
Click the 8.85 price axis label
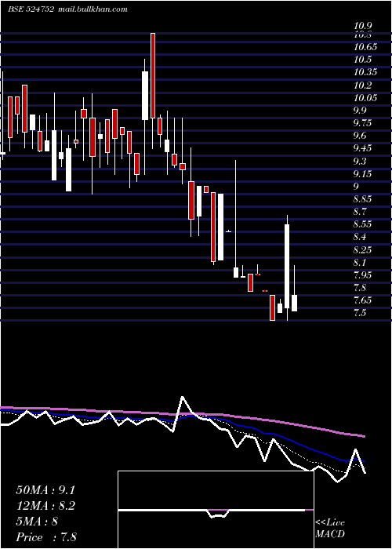(363, 199)
